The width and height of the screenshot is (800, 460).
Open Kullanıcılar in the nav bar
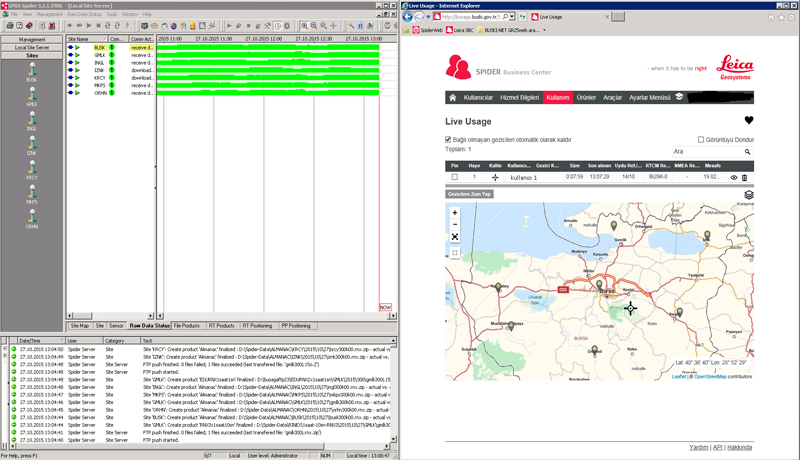(x=478, y=97)
